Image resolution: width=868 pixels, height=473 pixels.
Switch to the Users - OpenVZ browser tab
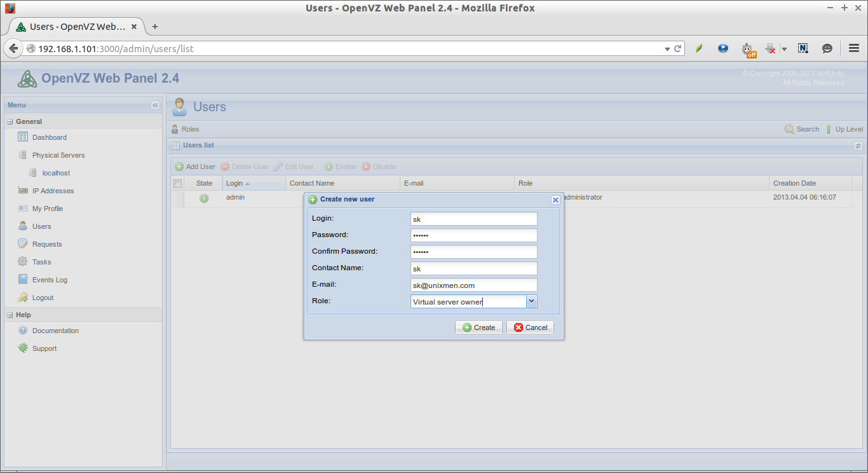tap(78, 27)
